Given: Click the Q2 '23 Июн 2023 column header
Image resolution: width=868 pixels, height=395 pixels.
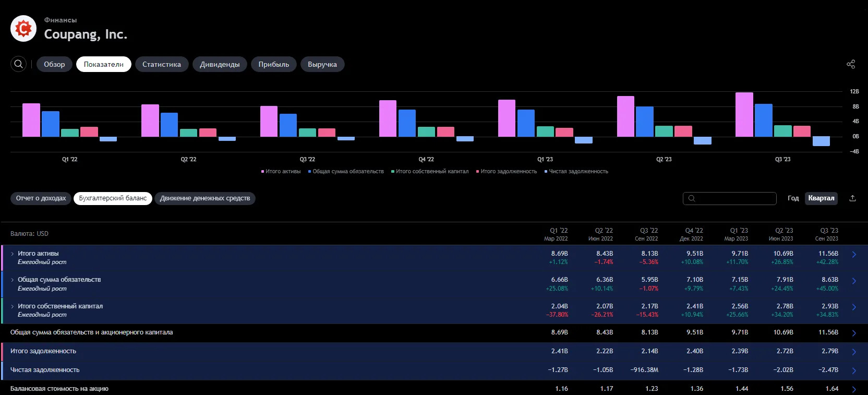Looking at the screenshot, I should [x=781, y=234].
